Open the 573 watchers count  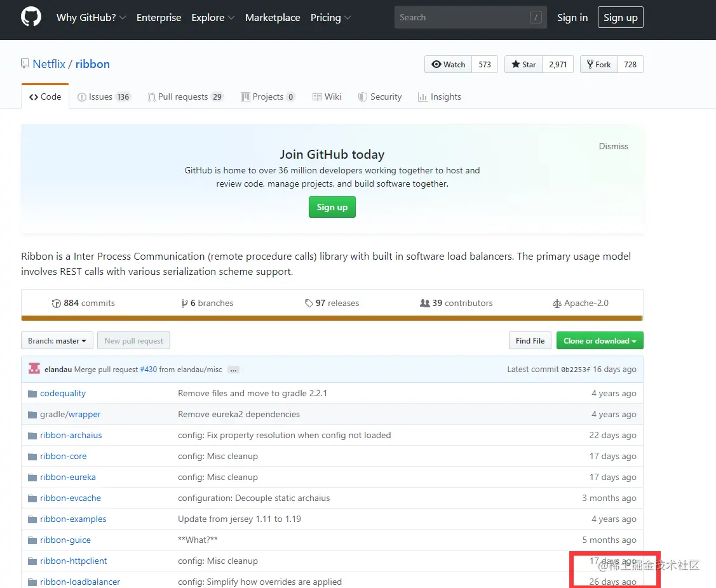click(485, 64)
